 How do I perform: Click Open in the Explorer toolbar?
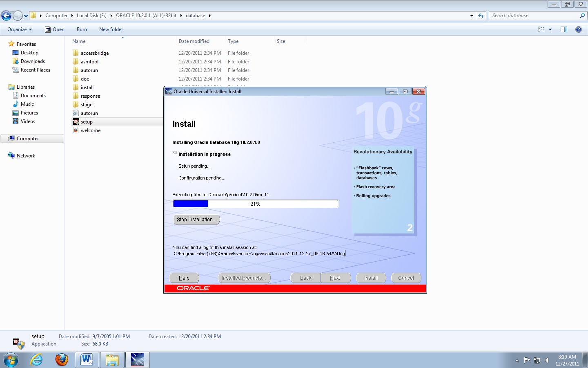[55, 29]
